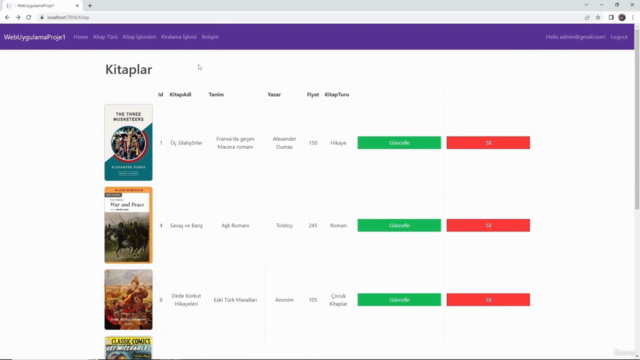This screenshot has width=640, height=360.
Task: Open the Kiralama İşlemi nav item
Action: (x=179, y=37)
